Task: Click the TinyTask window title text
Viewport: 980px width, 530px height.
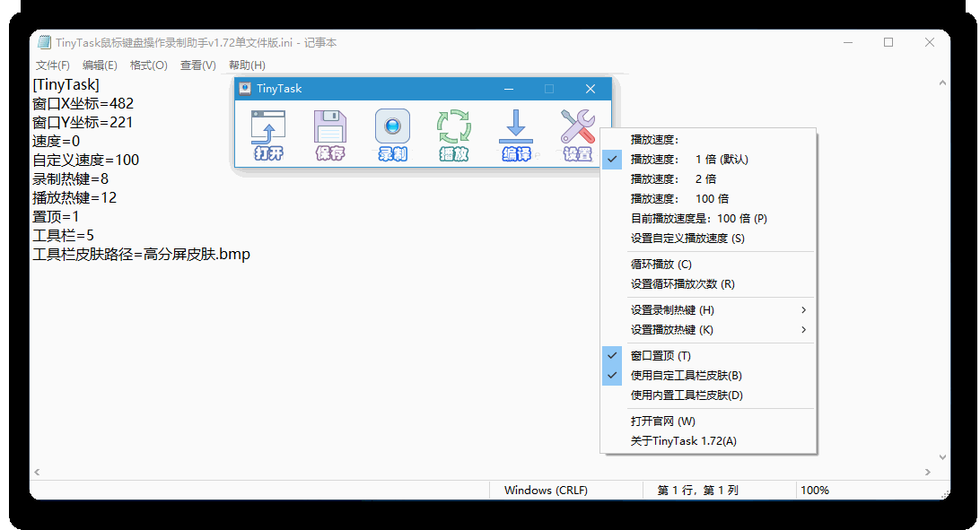Action: (279, 89)
